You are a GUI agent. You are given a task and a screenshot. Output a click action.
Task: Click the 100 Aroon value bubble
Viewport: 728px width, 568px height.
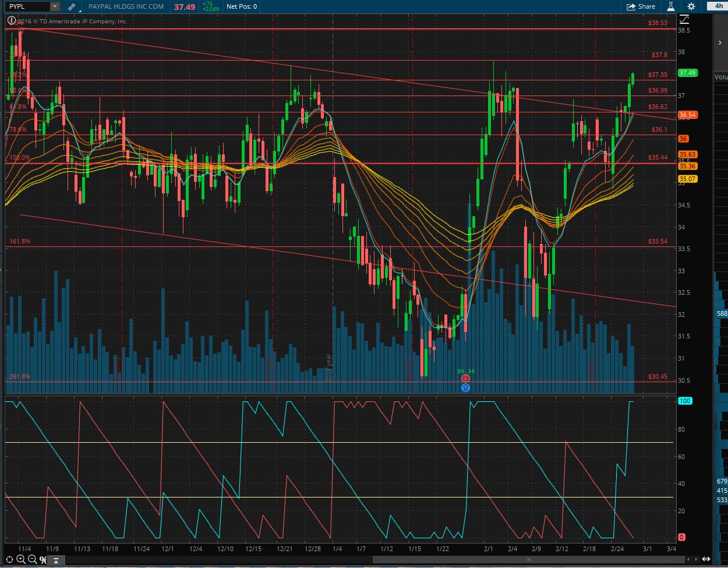(x=685, y=401)
